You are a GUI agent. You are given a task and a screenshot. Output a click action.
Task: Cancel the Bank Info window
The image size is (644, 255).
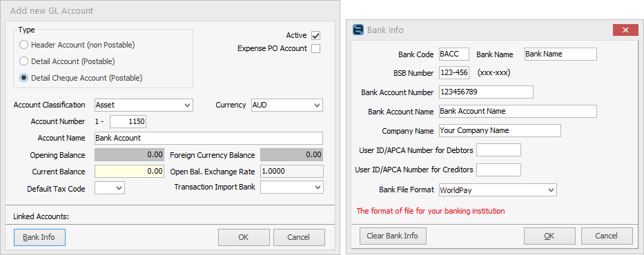click(x=607, y=236)
